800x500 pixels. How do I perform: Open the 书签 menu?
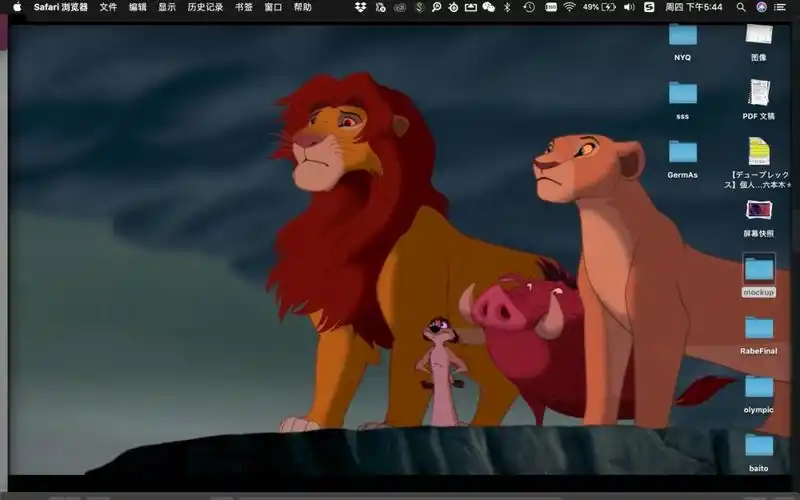244,7
